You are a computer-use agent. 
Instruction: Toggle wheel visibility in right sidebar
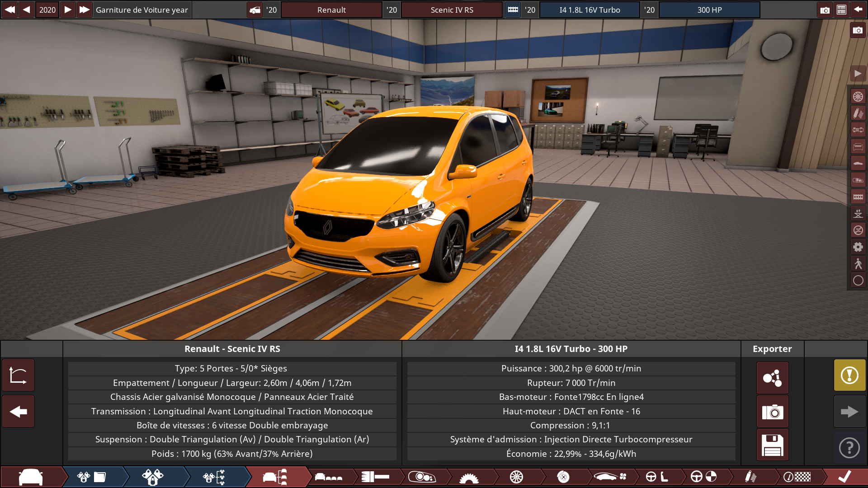tap(858, 97)
